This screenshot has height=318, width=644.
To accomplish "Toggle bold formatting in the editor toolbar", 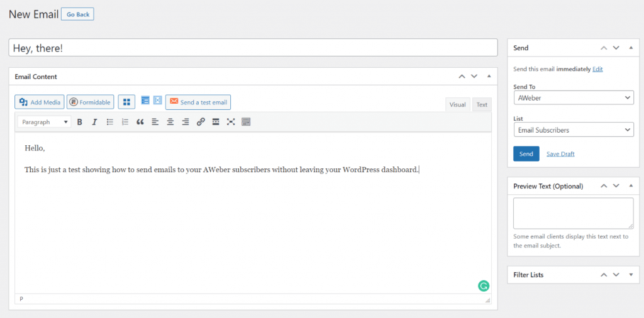I will (x=80, y=122).
